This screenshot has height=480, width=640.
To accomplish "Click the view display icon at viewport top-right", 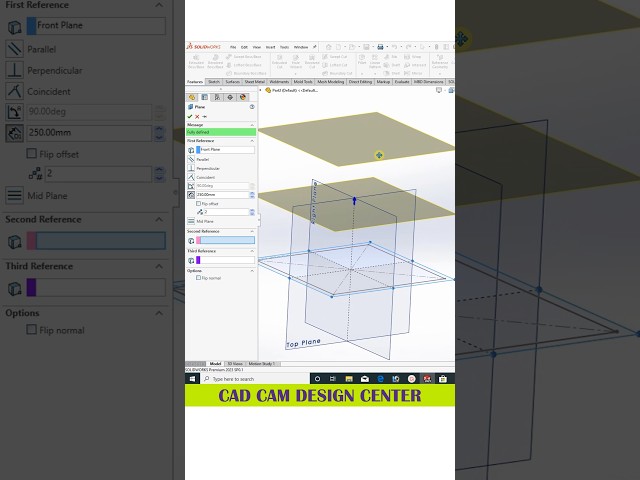I will (x=439, y=90).
